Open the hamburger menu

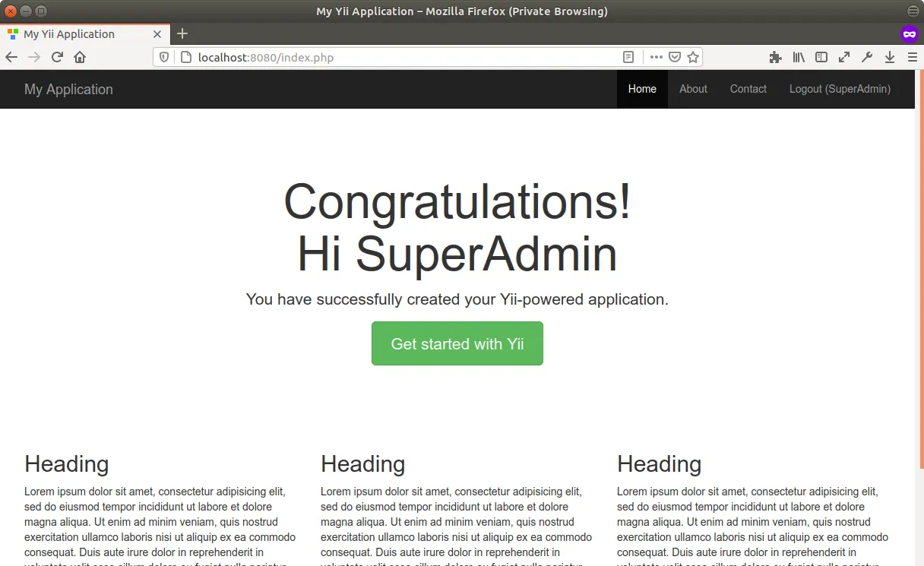tap(911, 57)
